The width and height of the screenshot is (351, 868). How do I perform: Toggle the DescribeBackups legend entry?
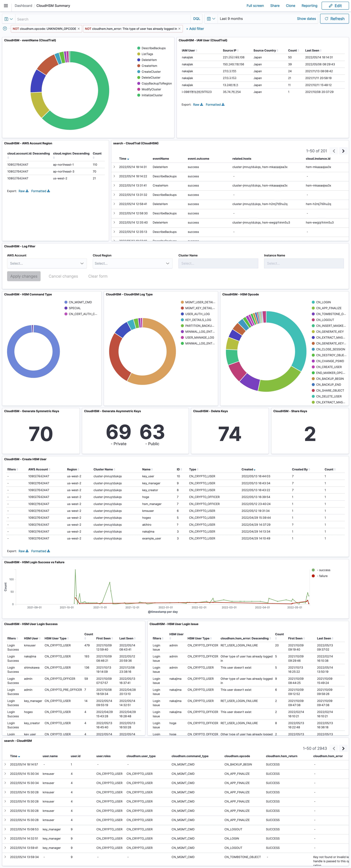pos(152,48)
